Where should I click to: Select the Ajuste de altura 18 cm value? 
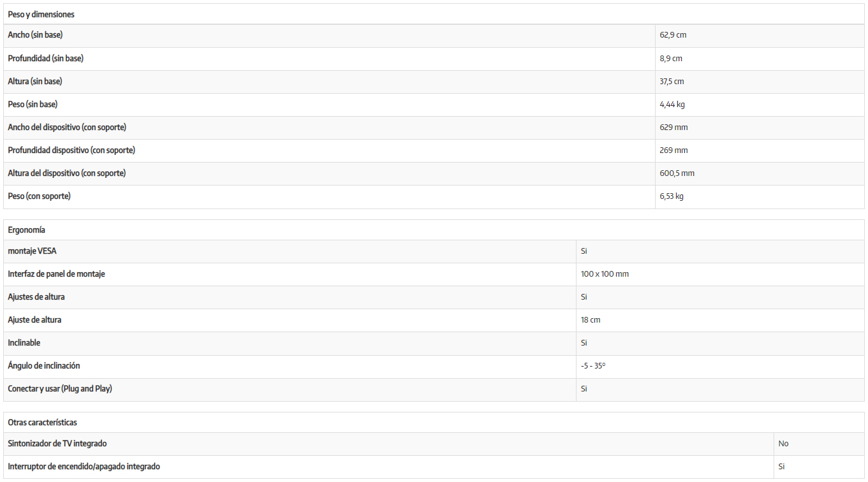pyautogui.click(x=591, y=319)
